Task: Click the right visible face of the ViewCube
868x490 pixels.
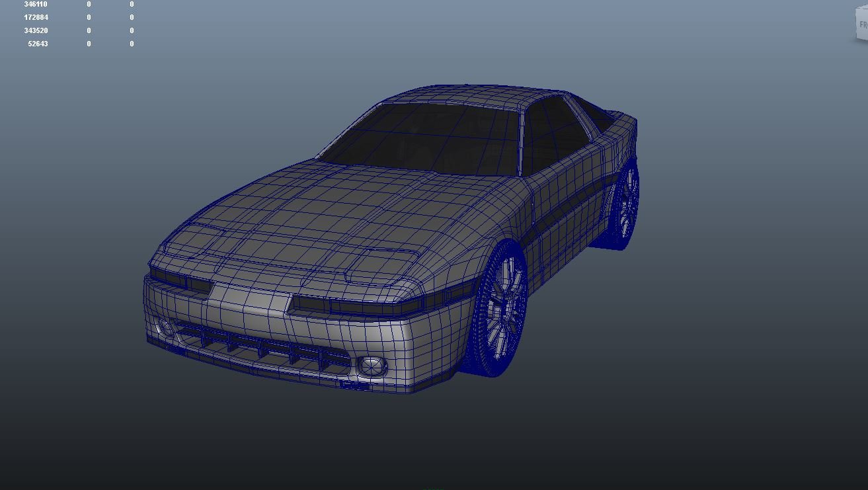Action: tap(867, 23)
